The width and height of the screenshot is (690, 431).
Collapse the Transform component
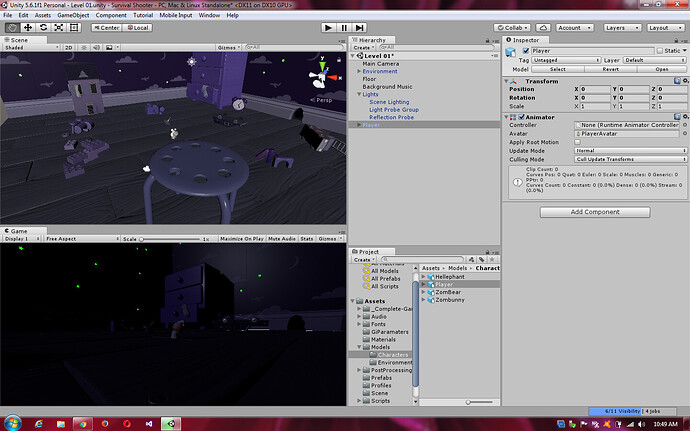506,81
